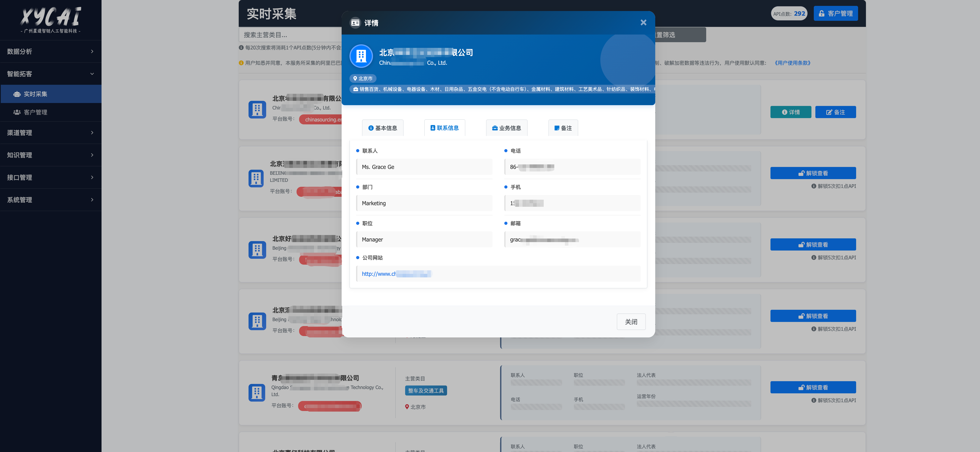Click building icon of first 北京 company card
Viewport: 980px width, 452px height.
(x=257, y=110)
